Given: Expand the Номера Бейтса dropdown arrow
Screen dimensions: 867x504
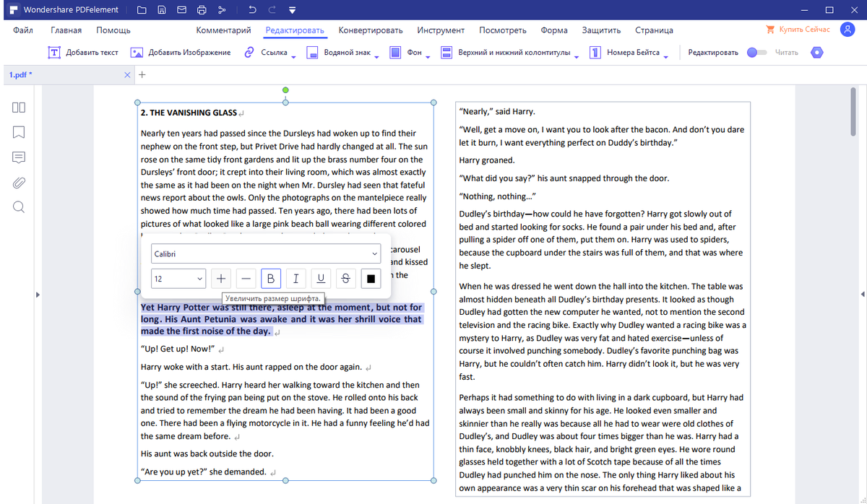Looking at the screenshot, I should pyautogui.click(x=665, y=57).
